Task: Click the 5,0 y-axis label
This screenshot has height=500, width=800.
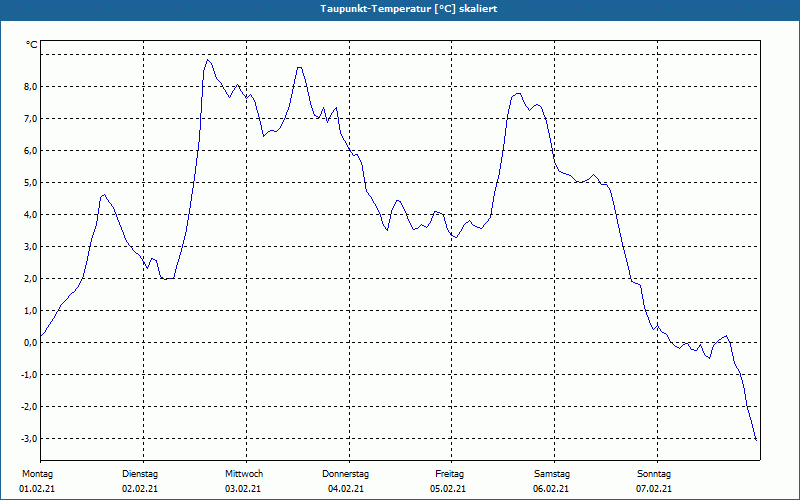Action: [x=31, y=183]
